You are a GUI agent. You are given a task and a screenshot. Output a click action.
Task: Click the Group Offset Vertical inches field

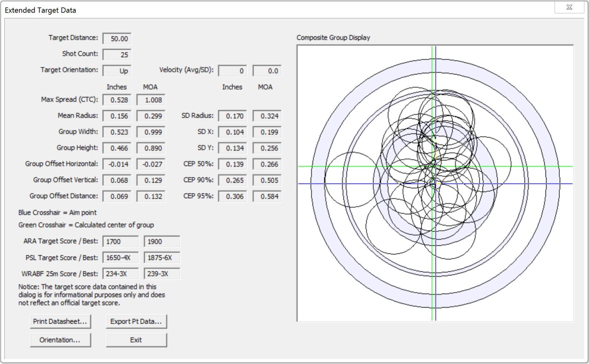pos(117,180)
